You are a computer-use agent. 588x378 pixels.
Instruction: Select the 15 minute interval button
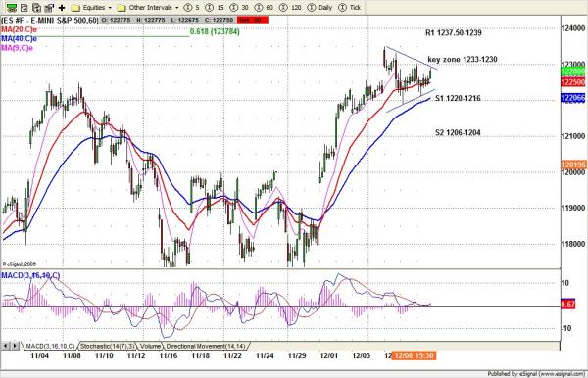[x=215, y=8]
